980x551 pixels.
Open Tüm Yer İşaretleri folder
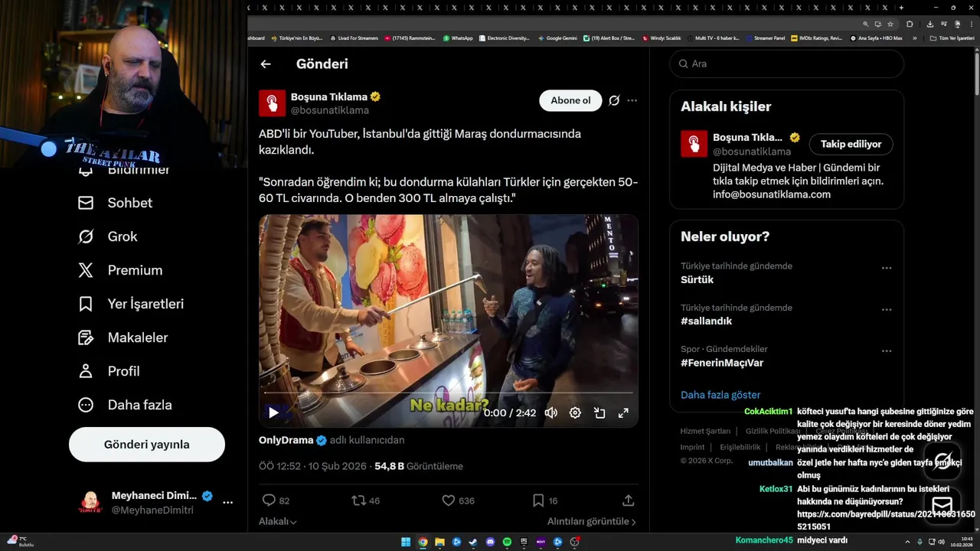pyautogui.click(x=952, y=37)
